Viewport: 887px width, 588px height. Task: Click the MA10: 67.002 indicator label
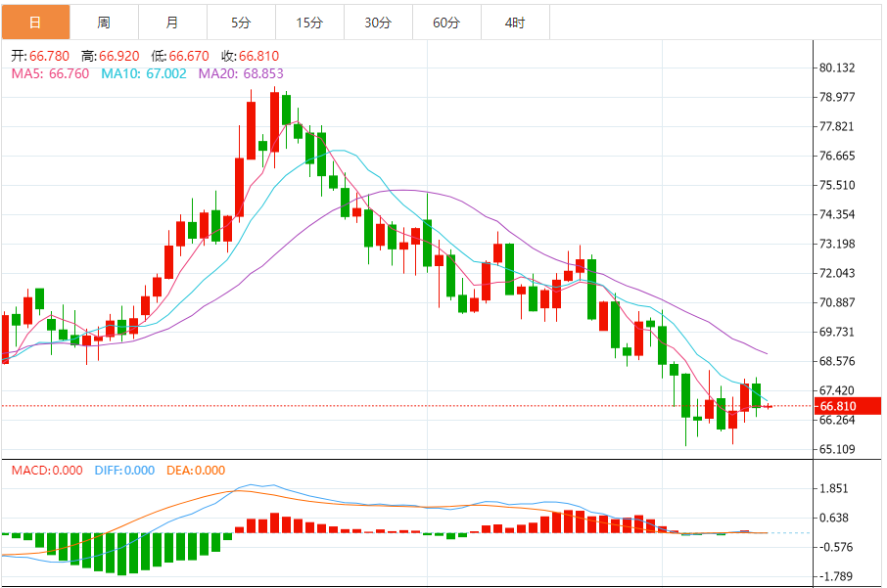(x=144, y=73)
